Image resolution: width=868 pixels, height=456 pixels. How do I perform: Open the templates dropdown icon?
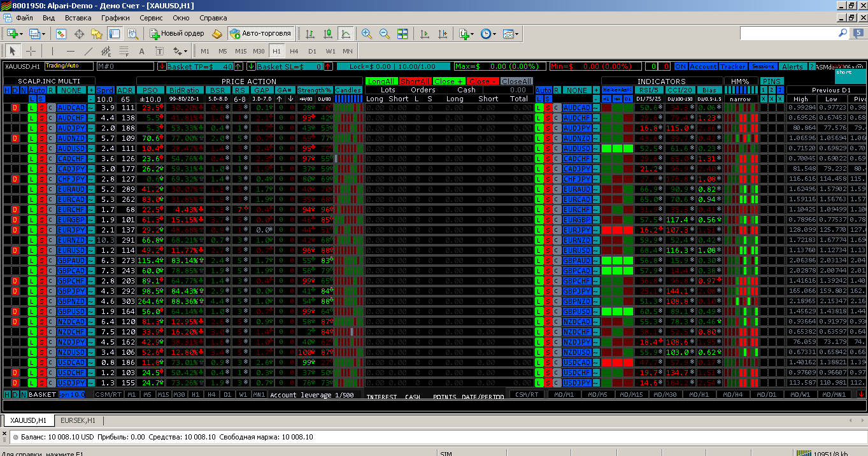pyautogui.click(x=510, y=34)
